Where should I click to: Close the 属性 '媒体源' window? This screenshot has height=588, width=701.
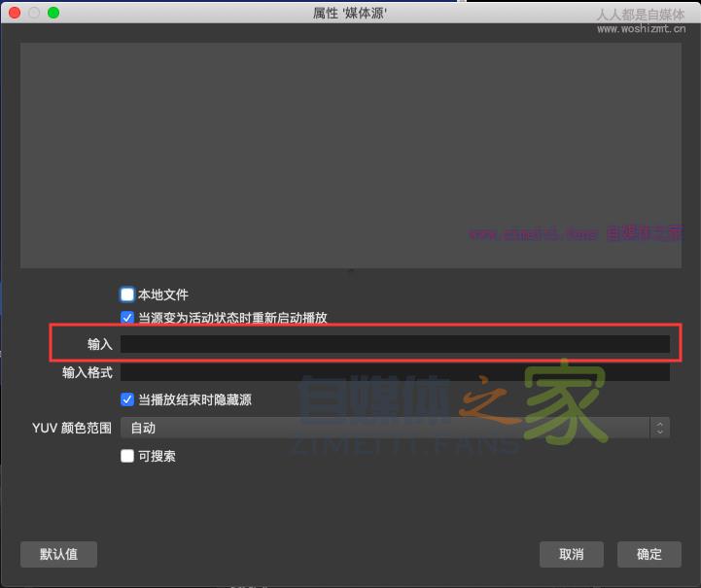click(x=15, y=13)
